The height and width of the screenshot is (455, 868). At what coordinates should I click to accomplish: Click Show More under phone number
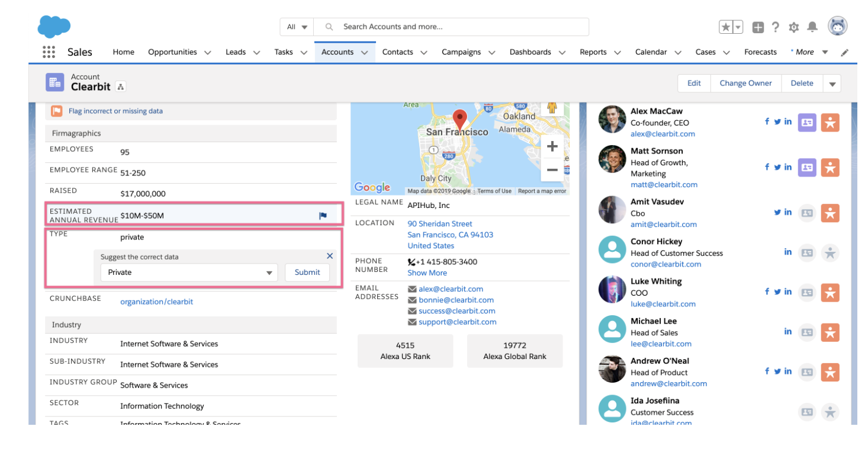pyautogui.click(x=427, y=273)
